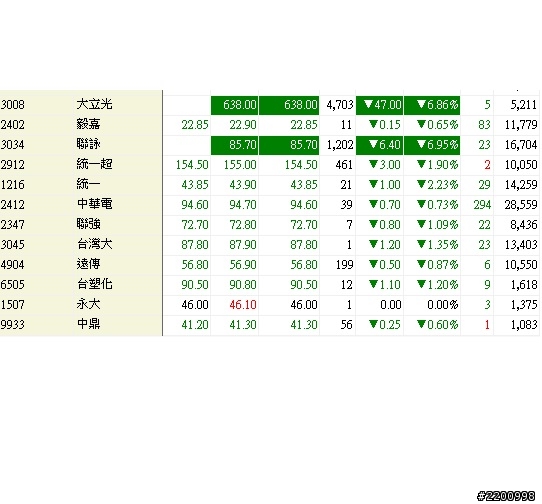The height and width of the screenshot is (504, 542).
Task: Select stock code 2402
Action: [12, 124]
